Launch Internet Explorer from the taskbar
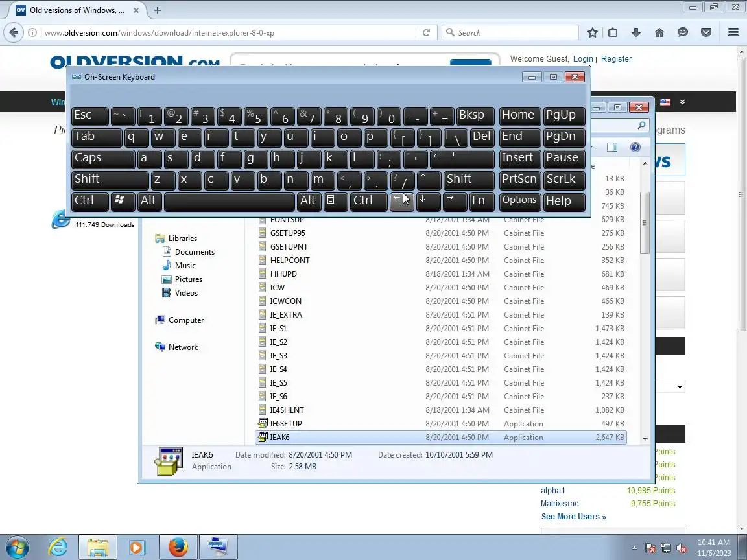This screenshot has height=560, width=747. 58,547
